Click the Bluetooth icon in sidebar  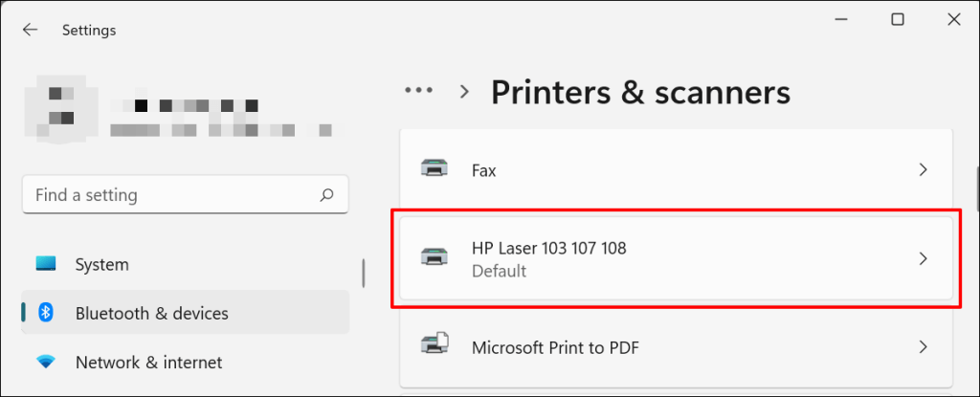(x=46, y=313)
